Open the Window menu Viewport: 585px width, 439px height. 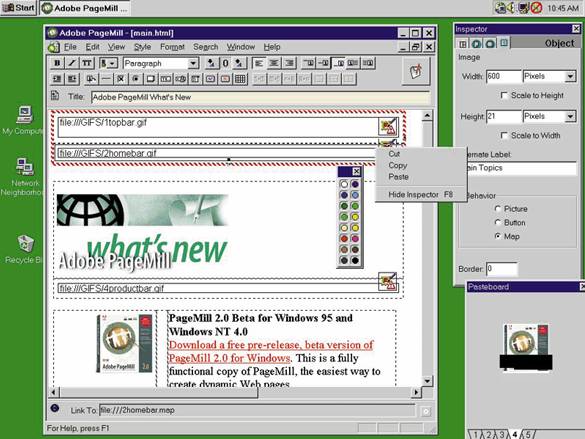[x=241, y=47]
